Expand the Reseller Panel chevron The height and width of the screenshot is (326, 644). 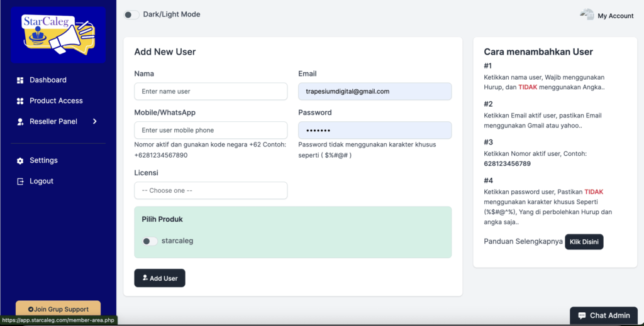(x=95, y=121)
